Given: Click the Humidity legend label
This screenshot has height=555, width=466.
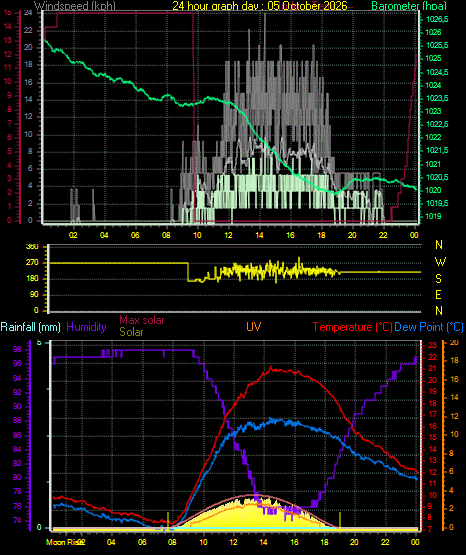Looking at the screenshot, I should click(x=86, y=327).
